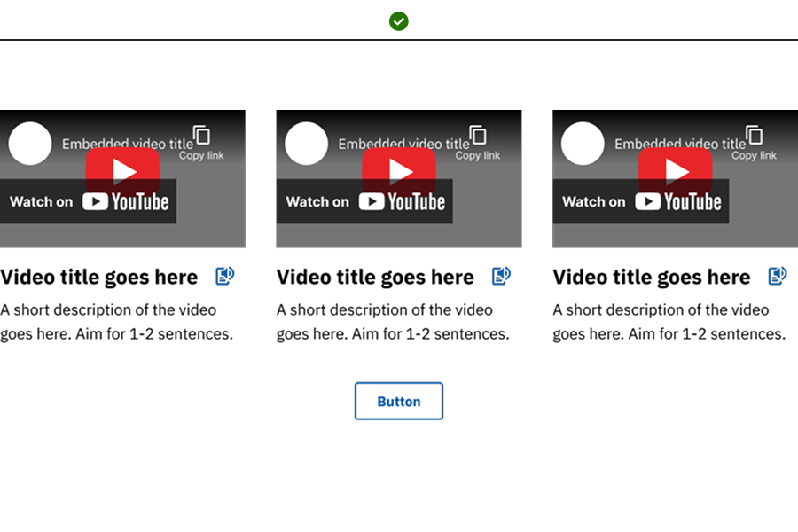Open channel avatar circle on middle video
Screen dimensions: 798x532
[x=307, y=143]
